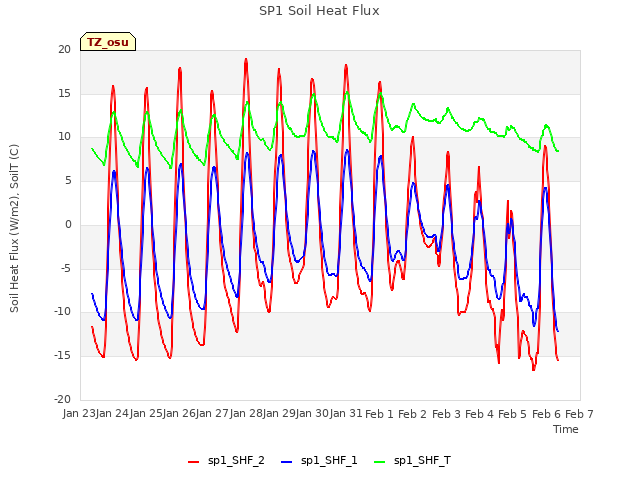
Task: Click the y-axis value 20
Action: pyautogui.click(x=64, y=49)
